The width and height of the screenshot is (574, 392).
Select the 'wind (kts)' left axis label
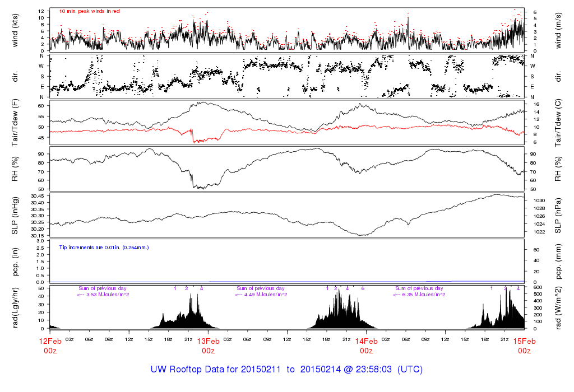point(15,30)
